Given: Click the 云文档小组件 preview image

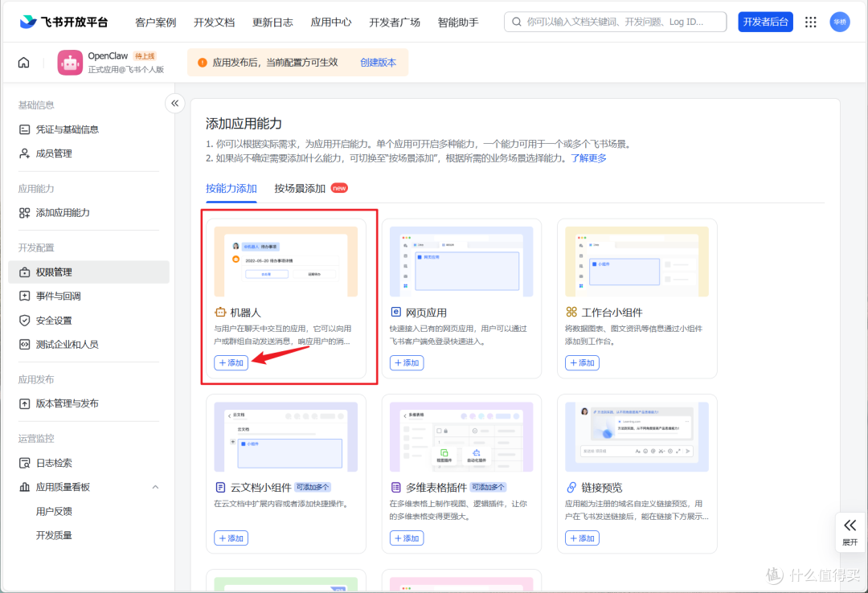Looking at the screenshot, I should tap(285, 437).
